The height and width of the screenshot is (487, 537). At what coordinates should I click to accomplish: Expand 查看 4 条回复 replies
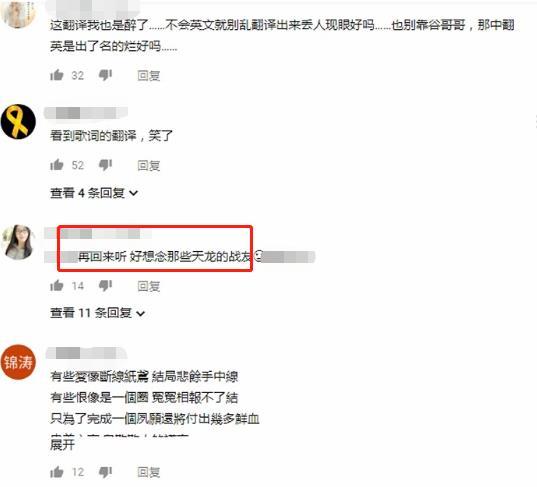94,193
